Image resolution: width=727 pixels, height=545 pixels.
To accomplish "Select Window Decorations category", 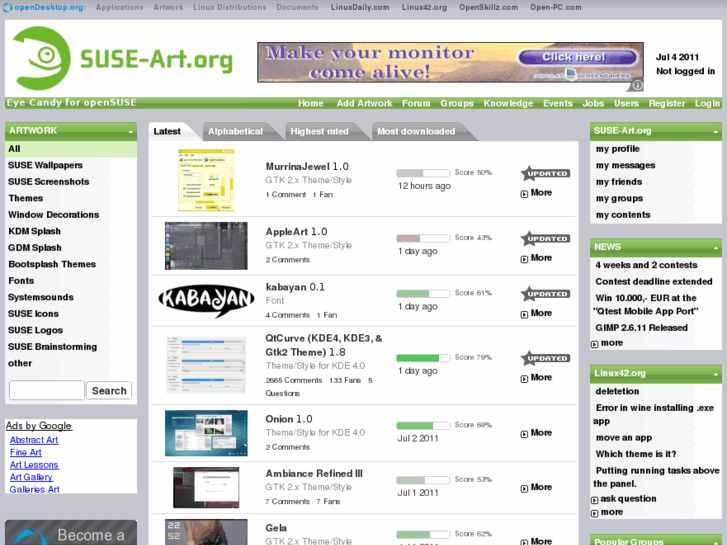I will (x=53, y=215).
